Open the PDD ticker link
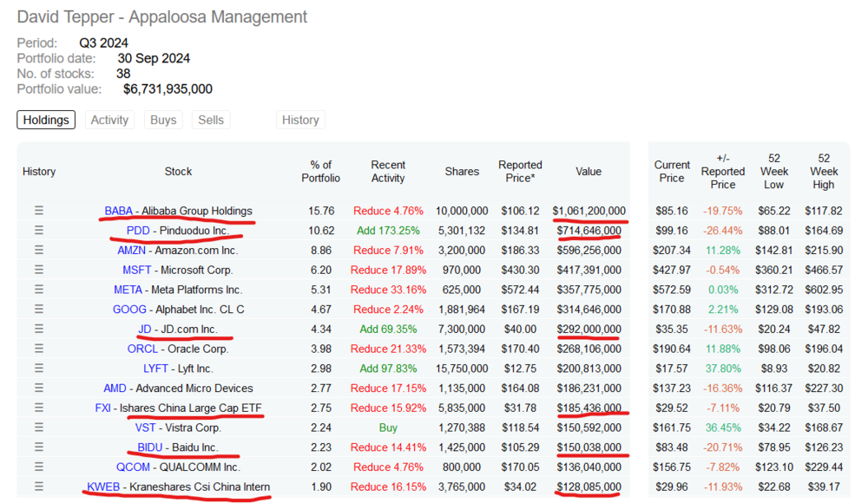This screenshot has height=503, width=868. (x=138, y=231)
